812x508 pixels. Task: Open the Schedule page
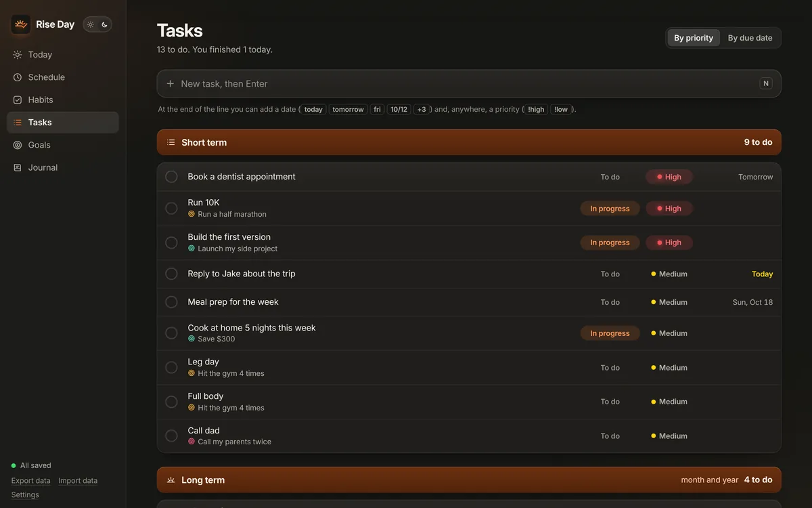point(63,77)
